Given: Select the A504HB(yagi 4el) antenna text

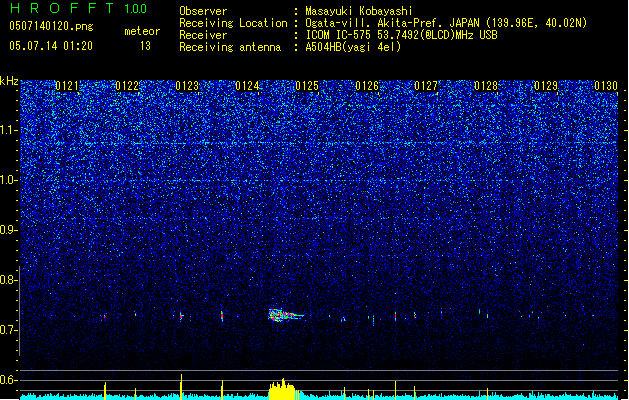Looking at the screenshot, I should point(353,47).
